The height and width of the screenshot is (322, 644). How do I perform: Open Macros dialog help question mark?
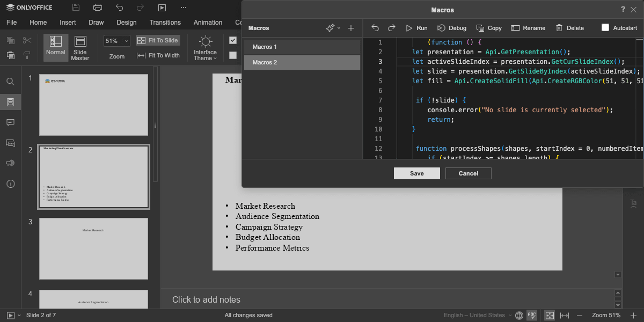(623, 10)
